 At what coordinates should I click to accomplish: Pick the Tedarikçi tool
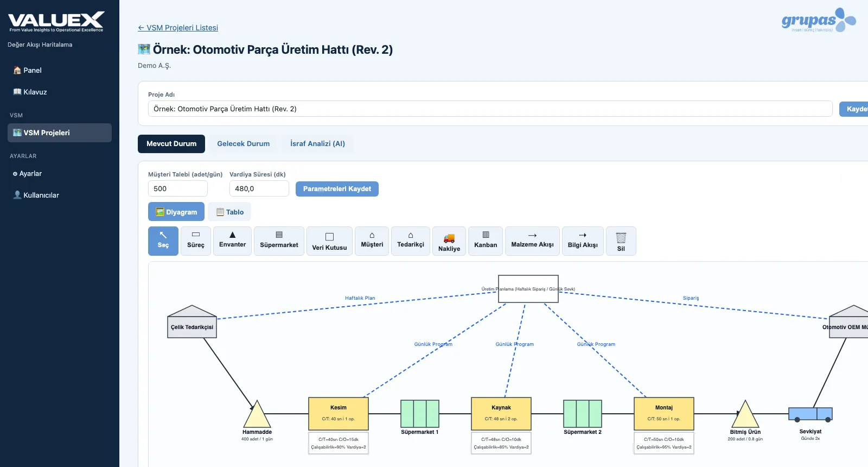tap(411, 241)
